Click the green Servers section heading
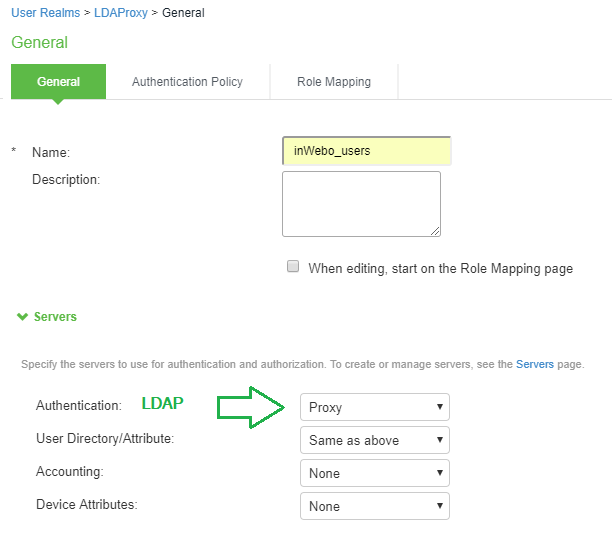 coord(55,317)
